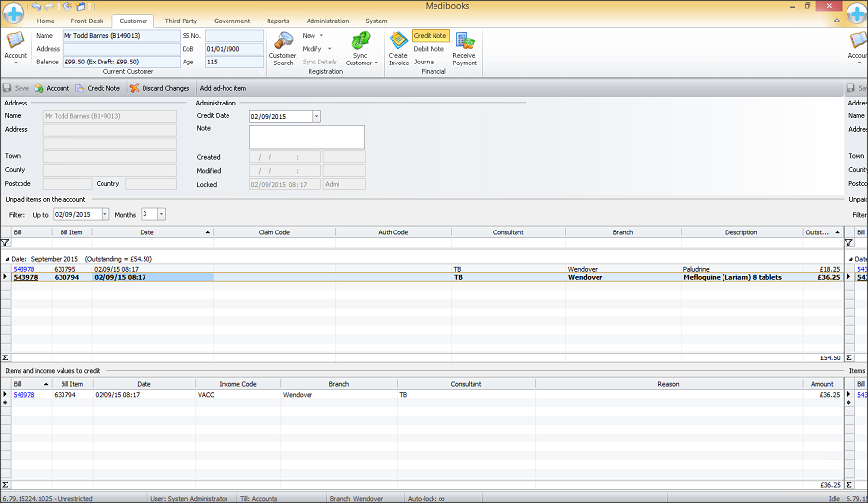
Task: Switch to the Reports ribbon tab
Action: (277, 21)
